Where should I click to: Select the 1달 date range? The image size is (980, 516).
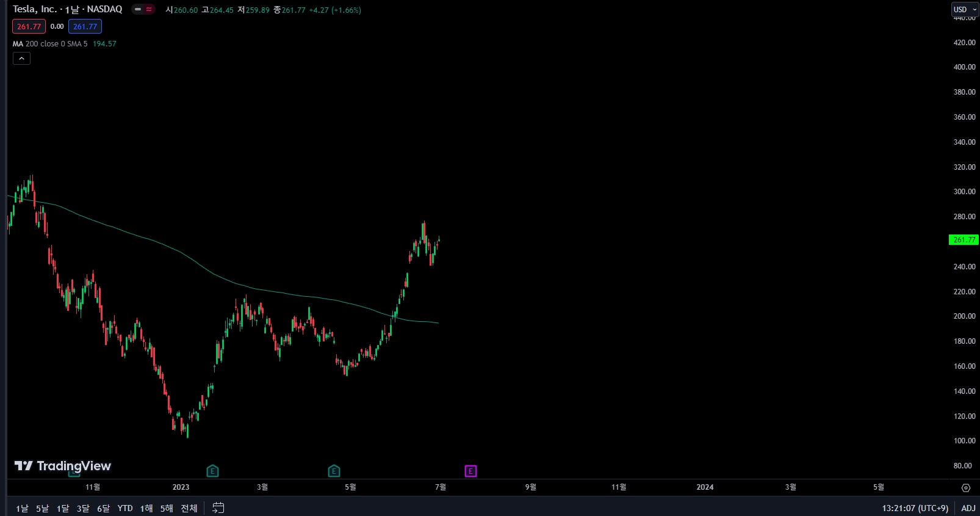(63, 508)
